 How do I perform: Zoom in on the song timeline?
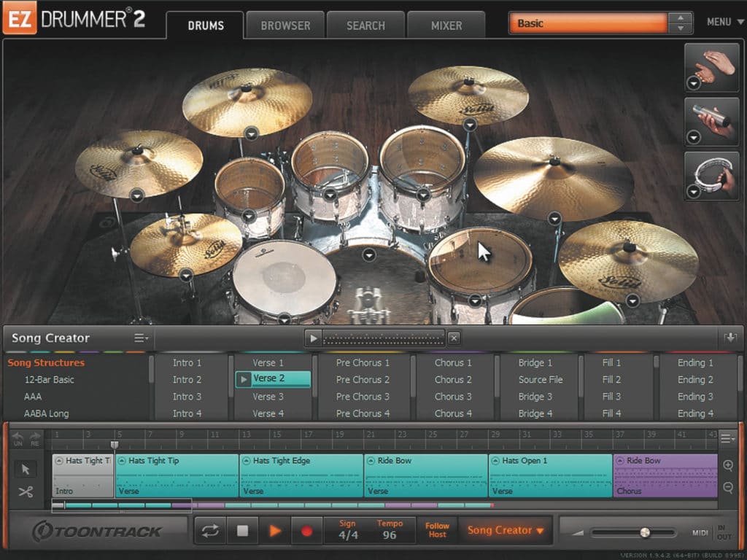[x=728, y=465]
